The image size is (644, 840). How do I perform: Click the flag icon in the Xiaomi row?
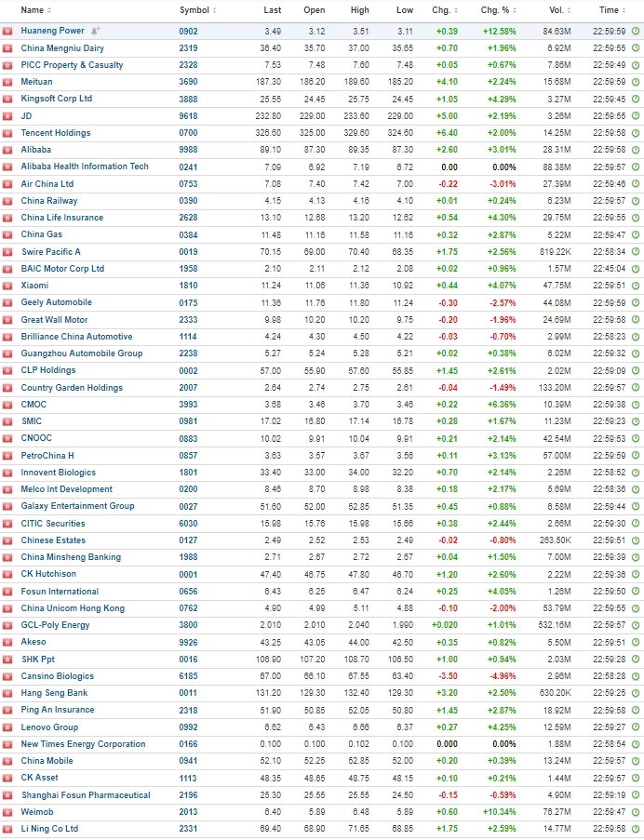7,286
